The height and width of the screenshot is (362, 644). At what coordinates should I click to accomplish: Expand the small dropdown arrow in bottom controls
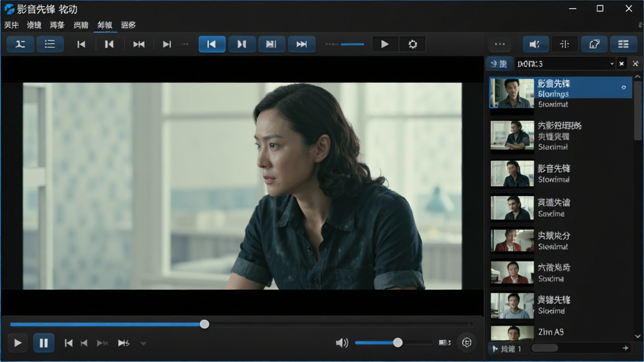143,343
